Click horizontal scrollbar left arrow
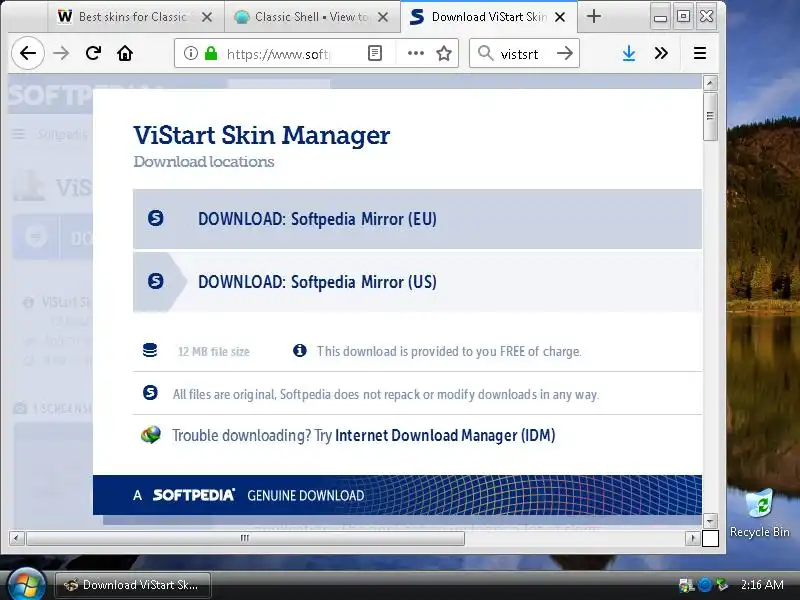Screen dimensions: 800x600 click(x=17, y=538)
